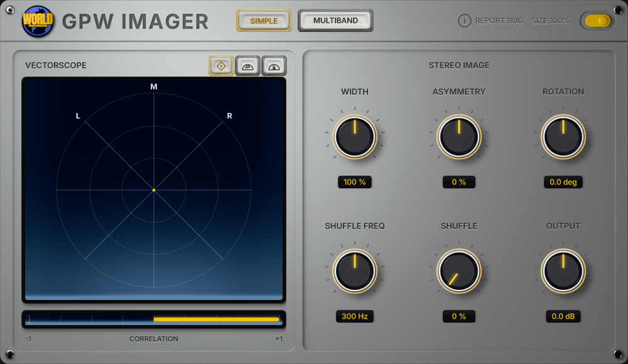
Task: Click the +1 correlation scale label
Action: tap(279, 339)
